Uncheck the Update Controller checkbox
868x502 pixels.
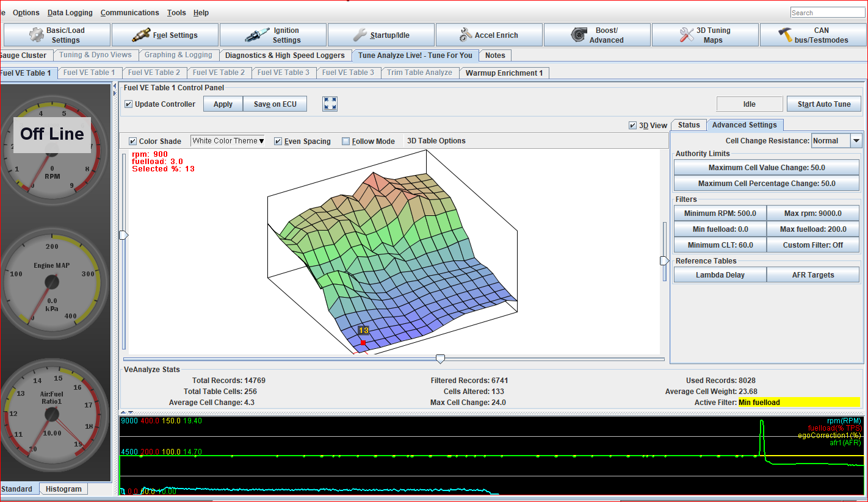pyautogui.click(x=128, y=104)
